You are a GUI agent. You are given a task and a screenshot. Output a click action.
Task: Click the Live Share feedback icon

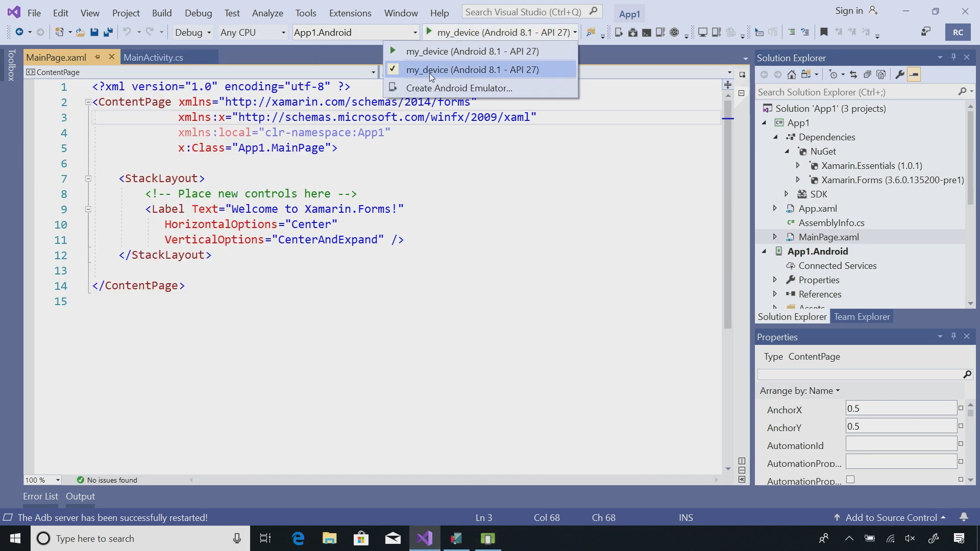point(926,32)
